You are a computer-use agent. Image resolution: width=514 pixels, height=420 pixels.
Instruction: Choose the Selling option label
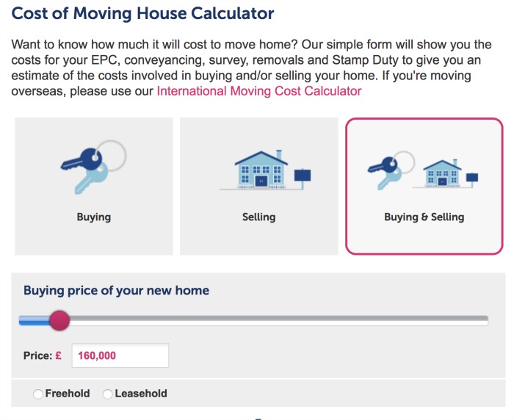tap(259, 217)
